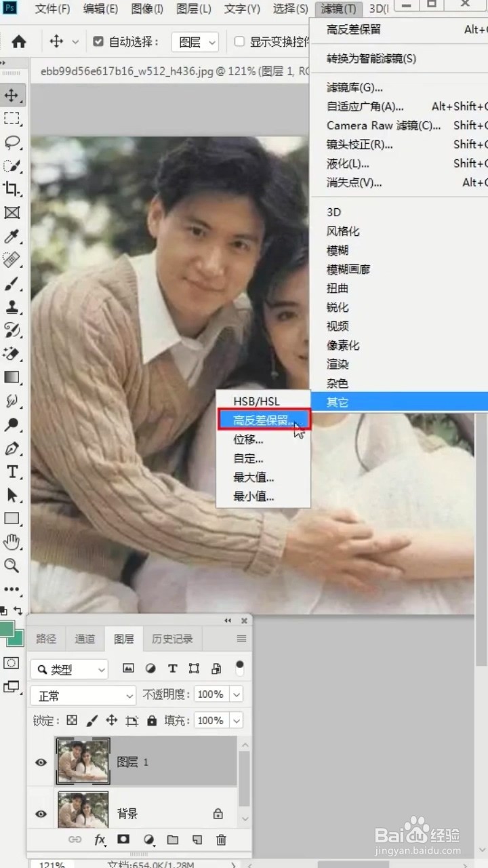
Task: Select the Frame tool
Action: [x=12, y=213]
